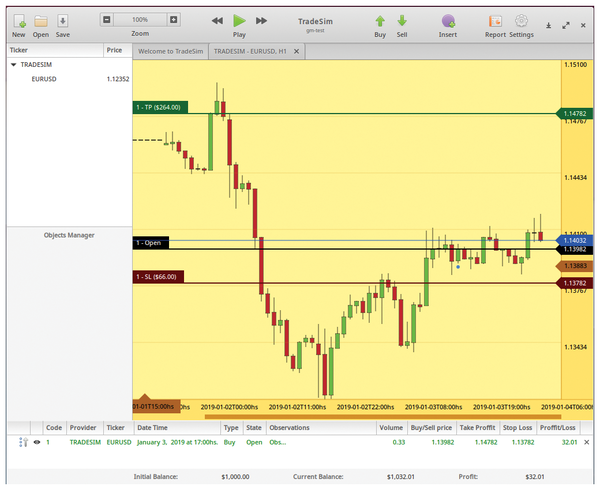Click the State column header
The width and height of the screenshot is (600, 490).
[254, 428]
